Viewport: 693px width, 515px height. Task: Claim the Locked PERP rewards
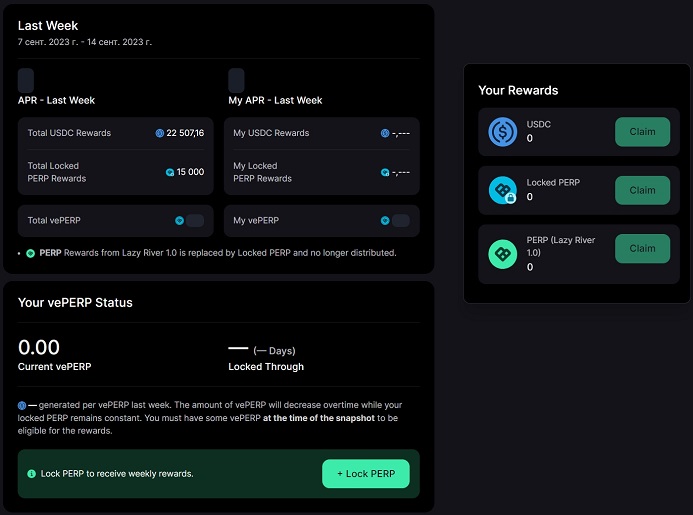click(x=642, y=190)
